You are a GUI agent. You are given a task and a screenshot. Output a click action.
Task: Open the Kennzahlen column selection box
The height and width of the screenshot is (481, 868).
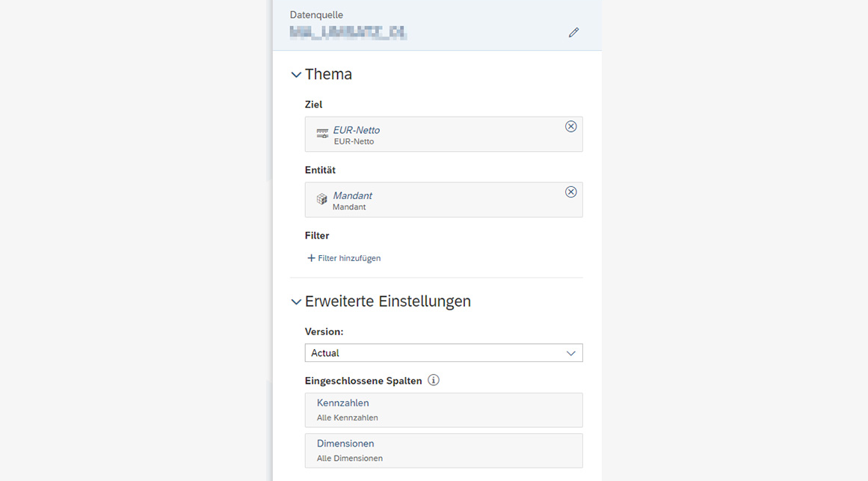[x=443, y=410]
